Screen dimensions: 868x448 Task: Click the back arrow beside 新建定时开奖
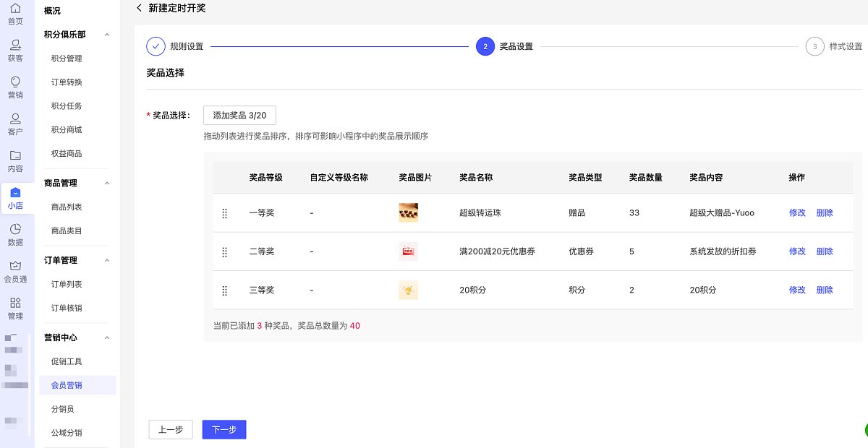point(139,7)
